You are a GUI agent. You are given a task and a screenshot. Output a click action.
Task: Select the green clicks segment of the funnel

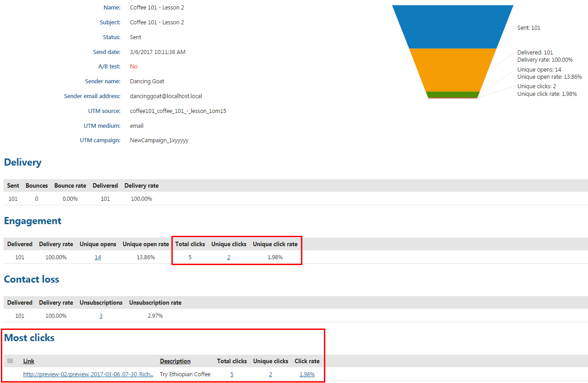pyautogui.click(x=452, y=94)
